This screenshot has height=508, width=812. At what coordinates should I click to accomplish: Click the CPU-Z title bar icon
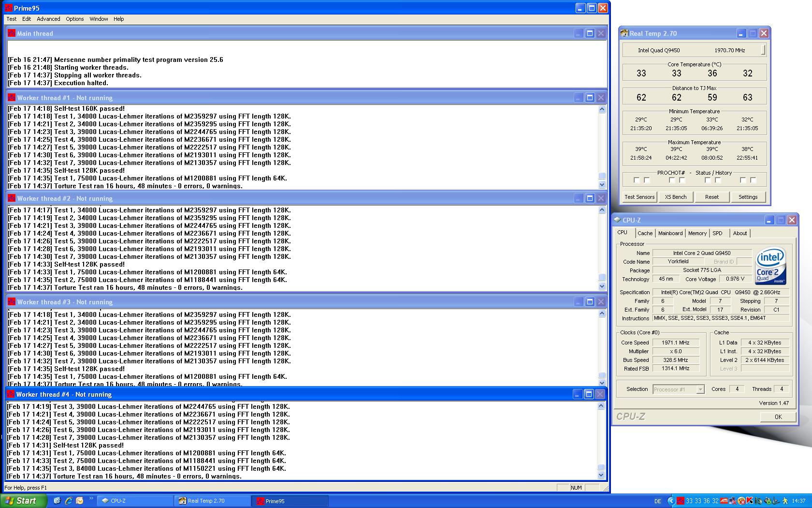[617, 220]
